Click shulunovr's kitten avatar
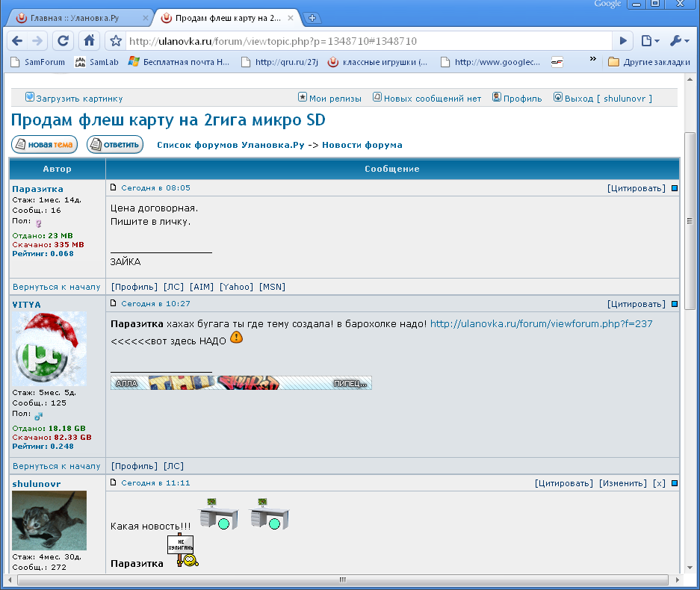This screenshot has height=590, width=700. 49,521
